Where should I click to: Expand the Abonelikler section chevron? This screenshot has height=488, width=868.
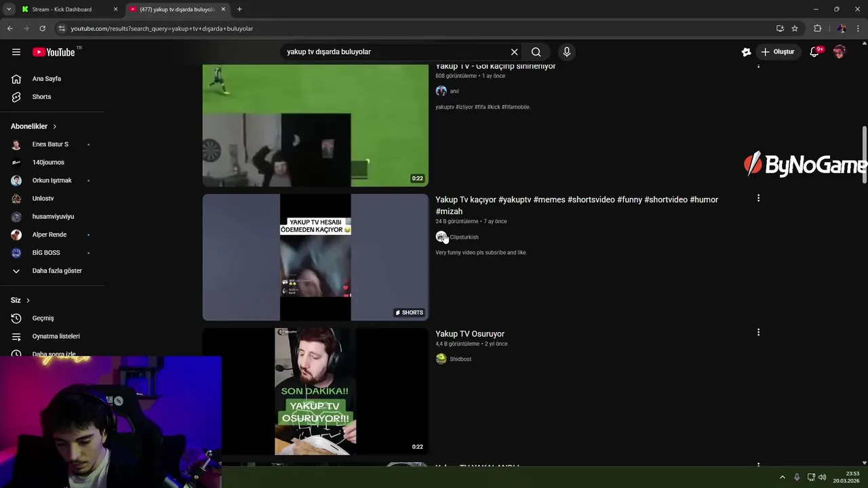point(55,127)
